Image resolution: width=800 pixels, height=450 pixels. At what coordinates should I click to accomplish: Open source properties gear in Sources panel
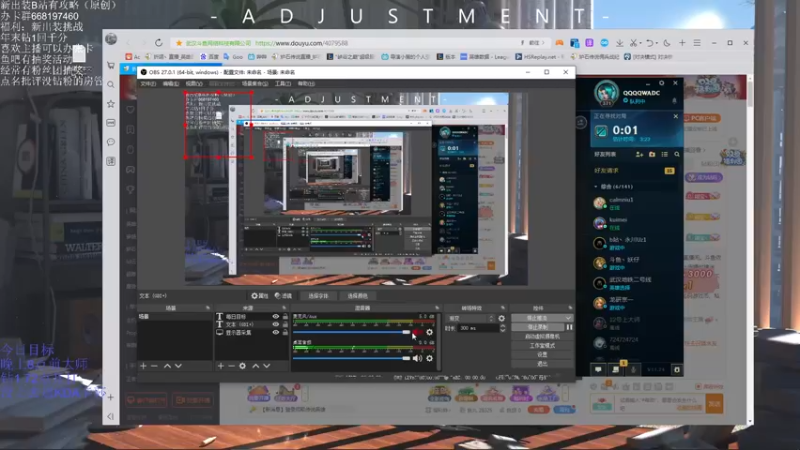tap(242, 366)
